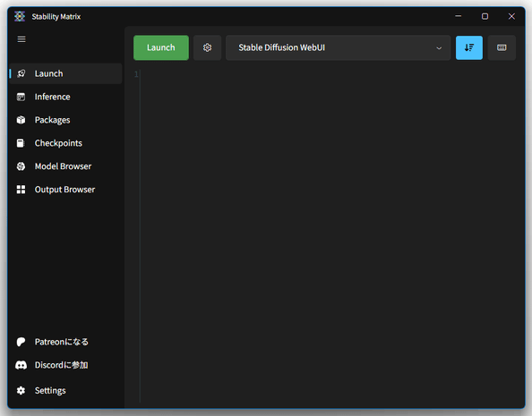Click the rocket Launch icon
The height and width of the screenshot is (416, 532).
(21, 73)
